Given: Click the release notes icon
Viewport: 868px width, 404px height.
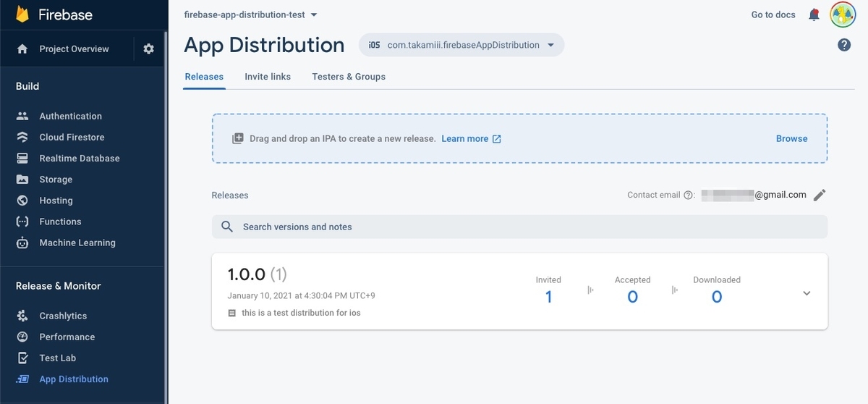Looking at the screenshot, I should [x=231, y=313].
